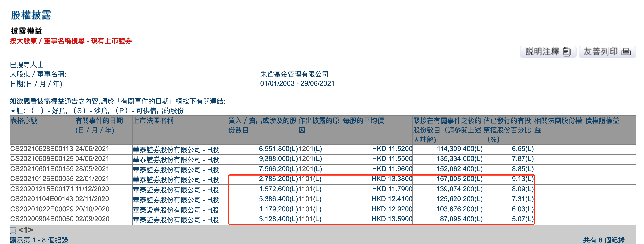
Task: Click form serial CS20210628E00113 cell
Action: pos(42,149)
